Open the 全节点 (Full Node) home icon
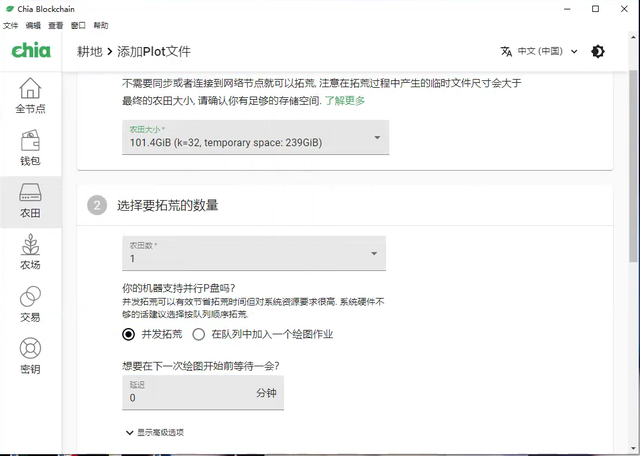 pyautogui.click(x=31, y=88)
